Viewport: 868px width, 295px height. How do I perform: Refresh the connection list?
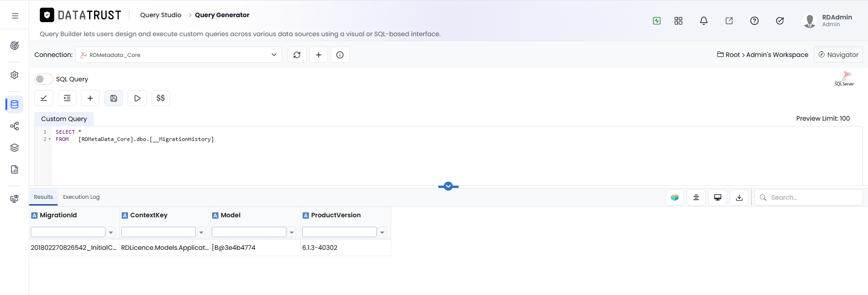(297, 55)
